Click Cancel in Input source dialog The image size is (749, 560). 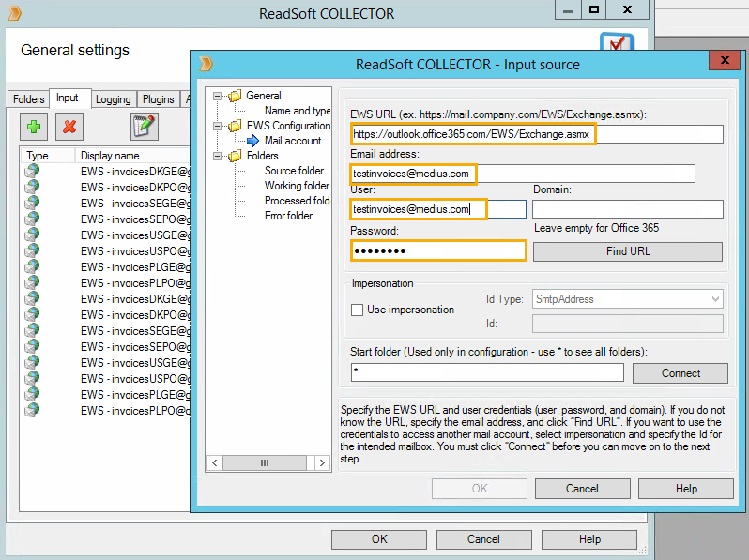582,489
